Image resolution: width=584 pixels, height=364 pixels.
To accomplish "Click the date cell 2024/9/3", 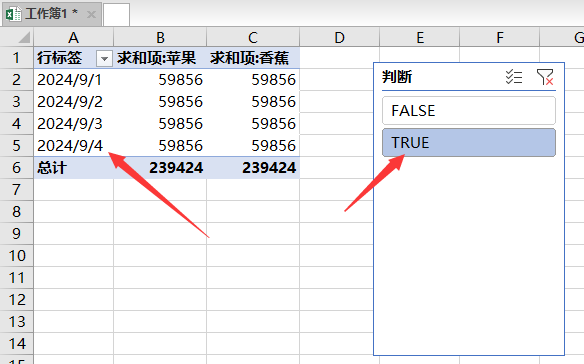I will 73,124.
